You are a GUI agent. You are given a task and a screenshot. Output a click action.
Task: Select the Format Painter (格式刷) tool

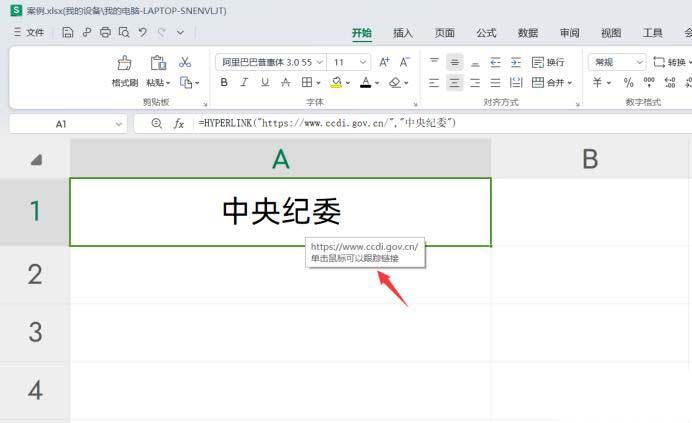point(124,71)
